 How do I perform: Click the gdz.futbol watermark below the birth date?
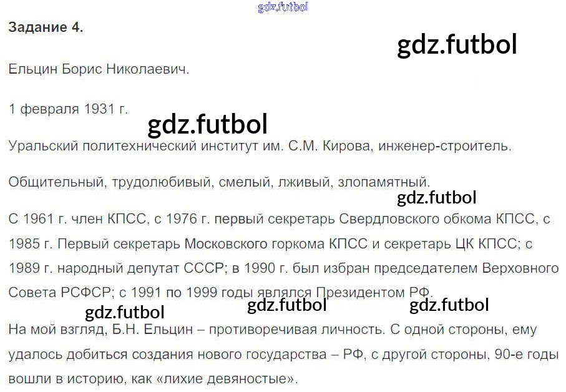(x=207, y=124)
